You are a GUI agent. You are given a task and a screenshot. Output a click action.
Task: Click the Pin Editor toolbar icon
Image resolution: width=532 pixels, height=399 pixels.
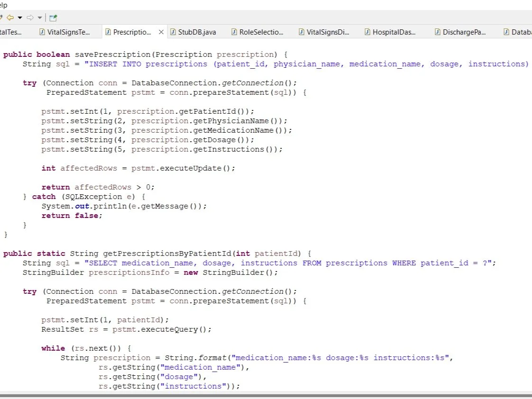[53, 18]
